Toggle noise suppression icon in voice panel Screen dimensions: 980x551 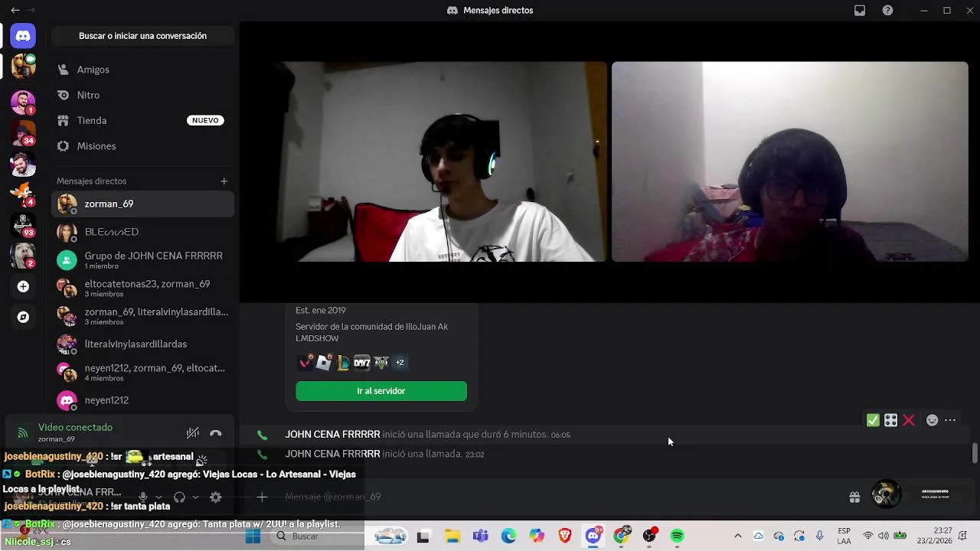tap(193, 433)
